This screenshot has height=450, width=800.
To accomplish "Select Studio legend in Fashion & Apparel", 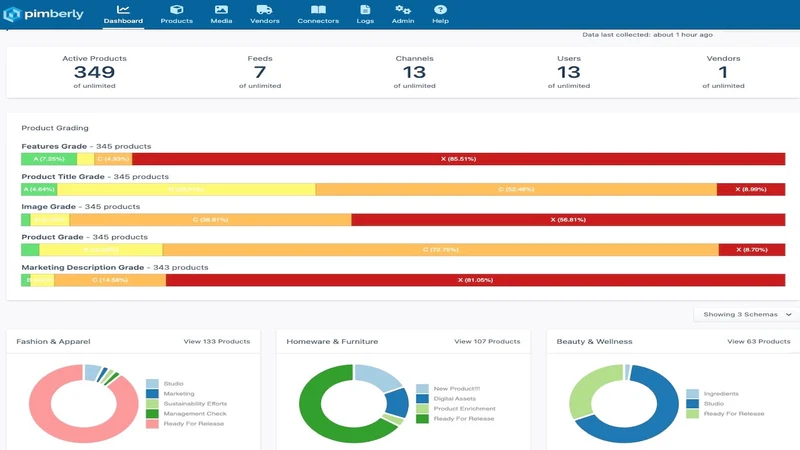I will 165,384.
